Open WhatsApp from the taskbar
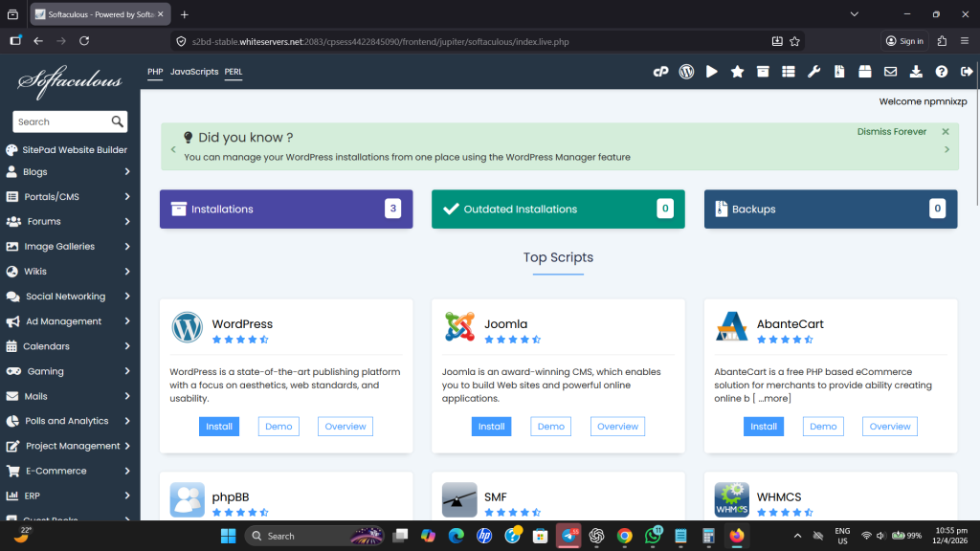Image resolution: width=980 pixels, height=551 pixels. tap(653, 536)
